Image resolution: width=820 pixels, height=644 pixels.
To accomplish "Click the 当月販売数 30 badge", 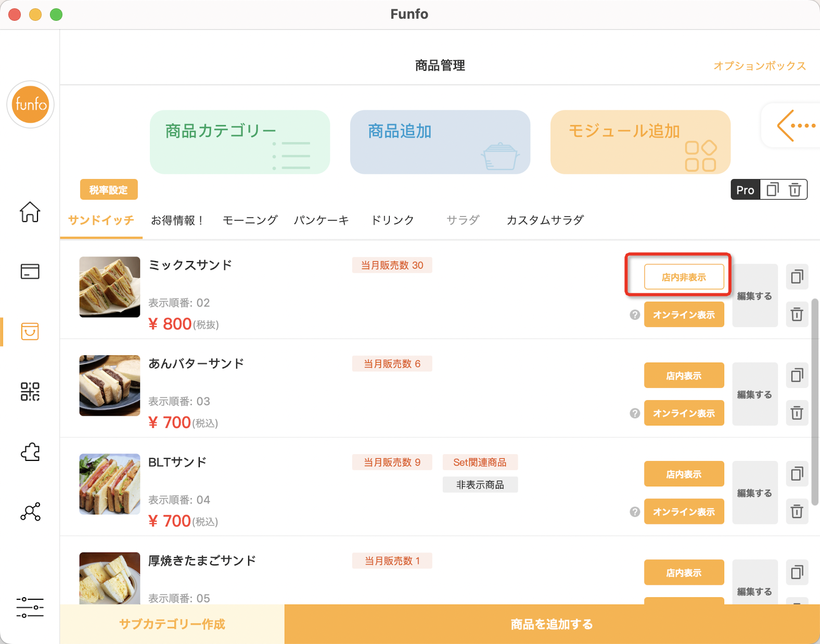I will tap(392, 265).
